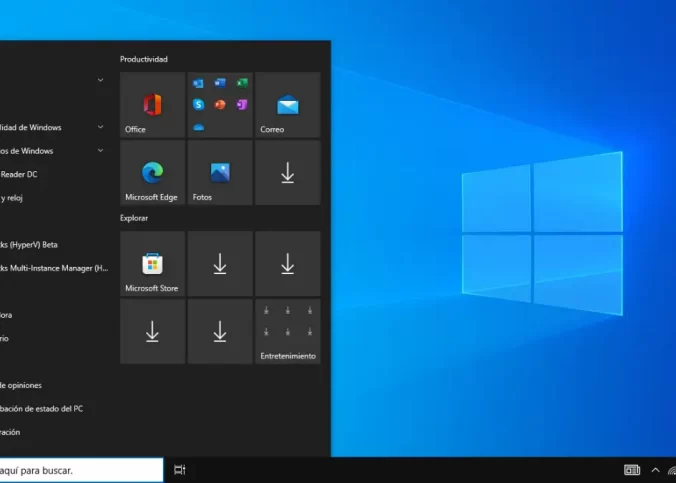The width and height of the screenshot is (676, 483).
Task: Expand the 'os de Windows' folder chevron
Action: tap(100, 150)
